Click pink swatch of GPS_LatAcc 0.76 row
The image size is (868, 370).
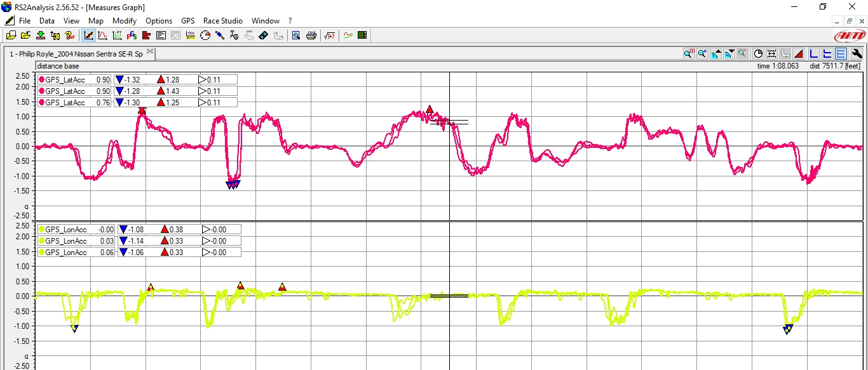click(x=42, y=102)
